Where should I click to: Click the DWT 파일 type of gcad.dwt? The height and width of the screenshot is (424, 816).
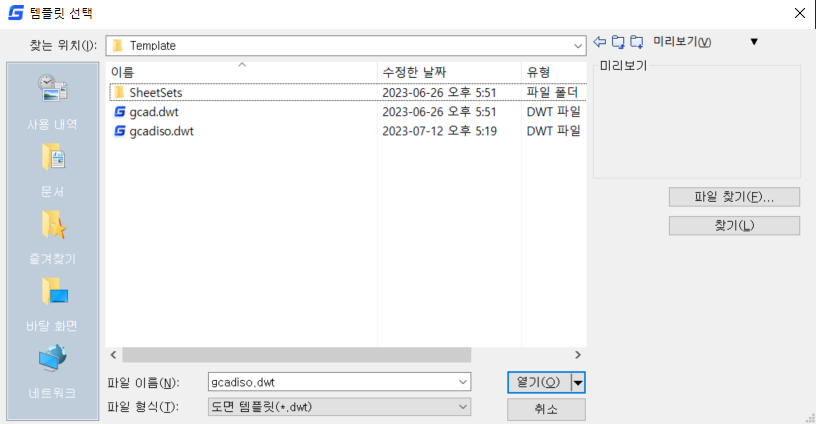[x=553, y=112]
